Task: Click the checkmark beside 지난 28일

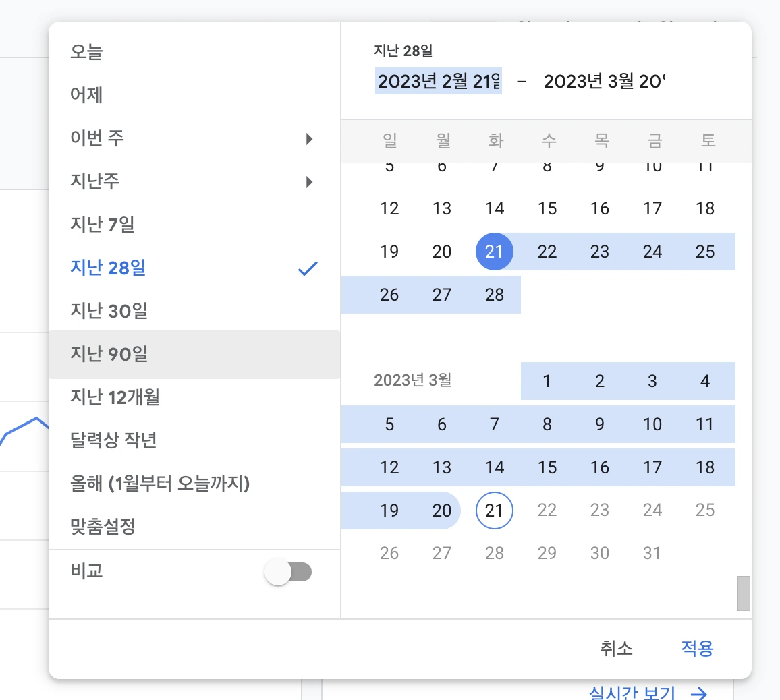Action: point(308,268)
